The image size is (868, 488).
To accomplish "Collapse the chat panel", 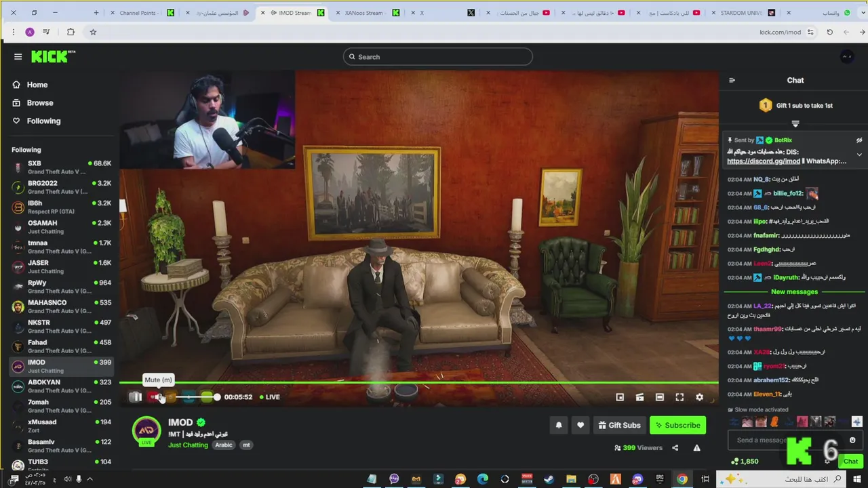I will tap(732, 81).
